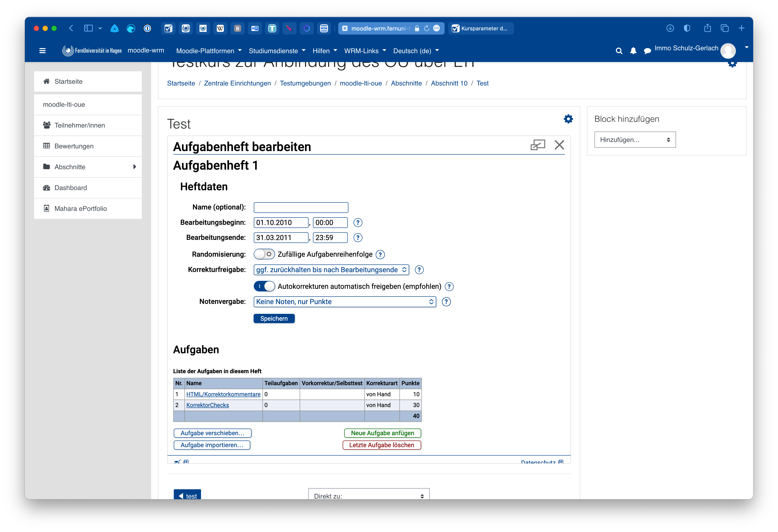Open Teilnehmer/innen in the sidebar

tap(88, 125)
